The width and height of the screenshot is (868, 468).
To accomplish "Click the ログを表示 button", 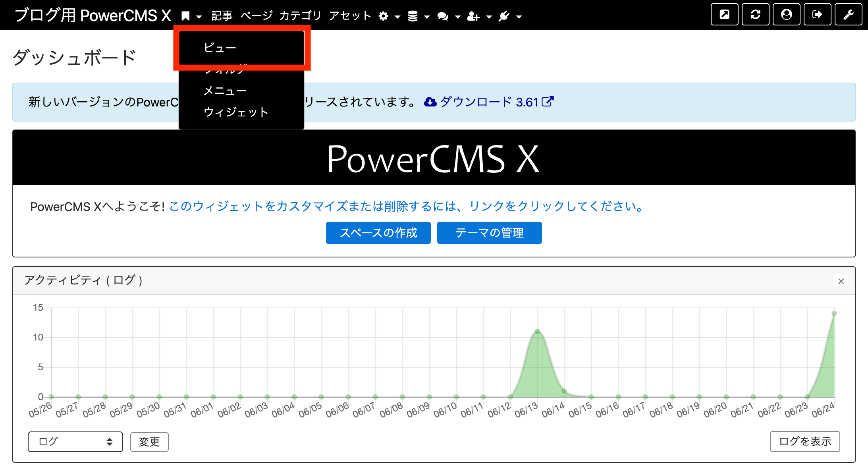I will (x=805, y=441).
